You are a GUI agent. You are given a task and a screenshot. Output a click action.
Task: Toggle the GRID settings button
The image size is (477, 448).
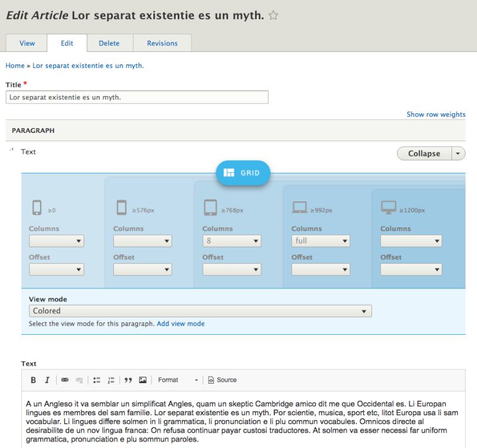(243, 173)
